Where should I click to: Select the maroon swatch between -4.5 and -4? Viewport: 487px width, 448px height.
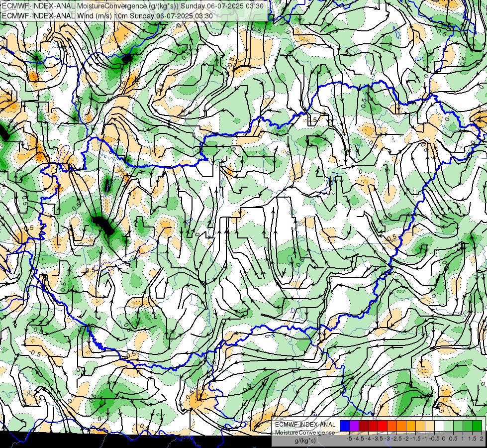(364, 426)
